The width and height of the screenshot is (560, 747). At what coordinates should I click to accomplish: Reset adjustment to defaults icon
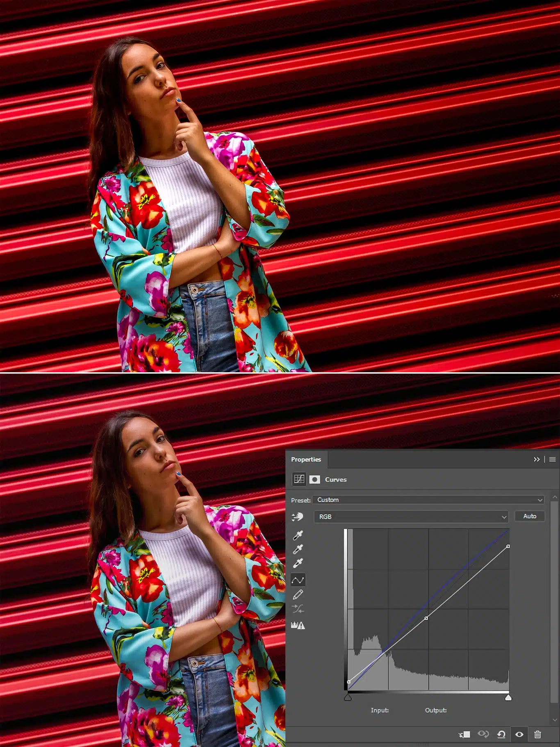point(501,734)
